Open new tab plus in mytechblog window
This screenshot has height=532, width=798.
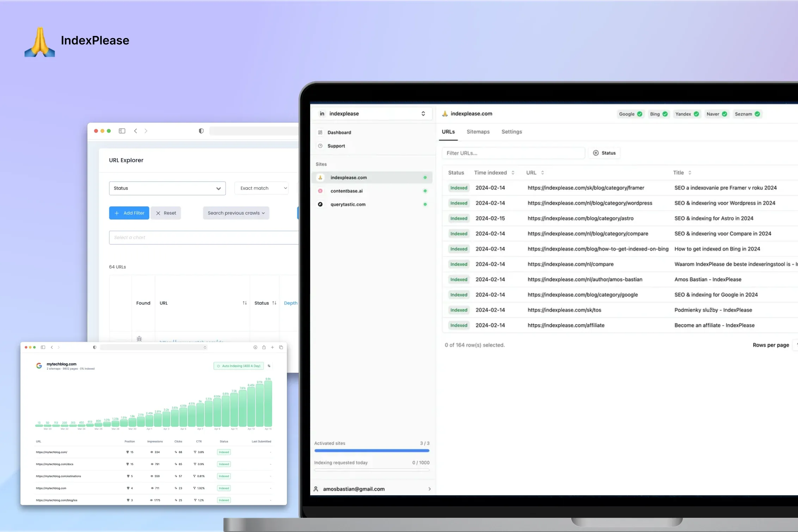[272, 347]
